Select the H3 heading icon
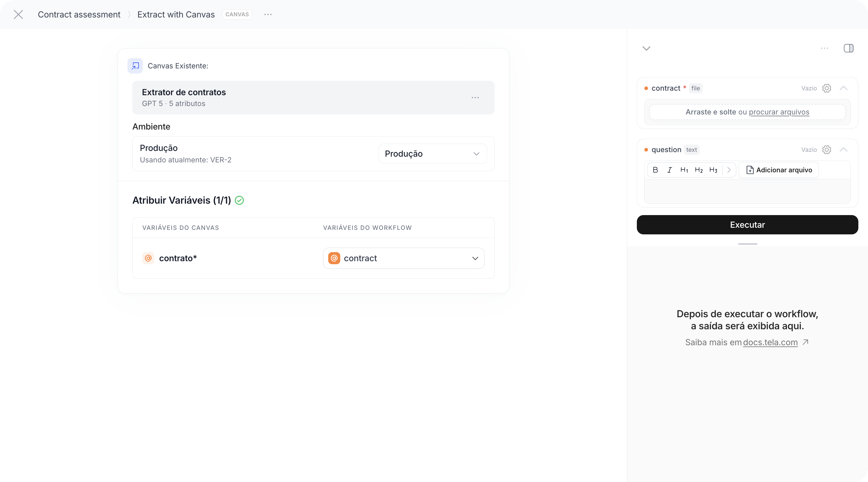Viewport: 868px width, 482px height. pos(713,170)
